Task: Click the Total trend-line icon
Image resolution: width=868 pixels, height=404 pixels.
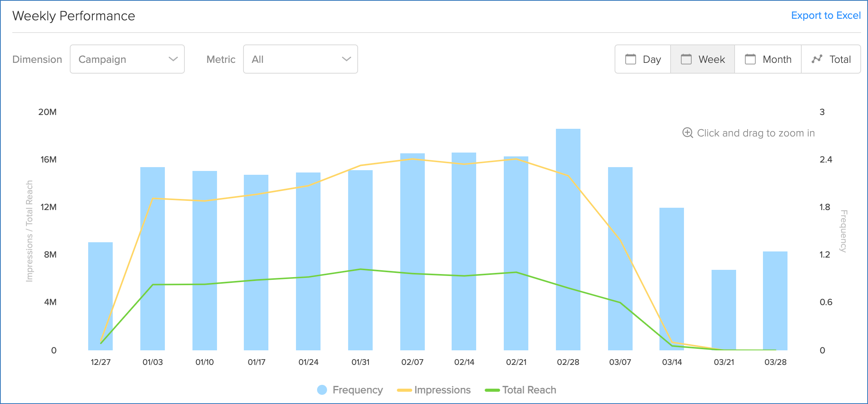Action: (x=817, y=59)
